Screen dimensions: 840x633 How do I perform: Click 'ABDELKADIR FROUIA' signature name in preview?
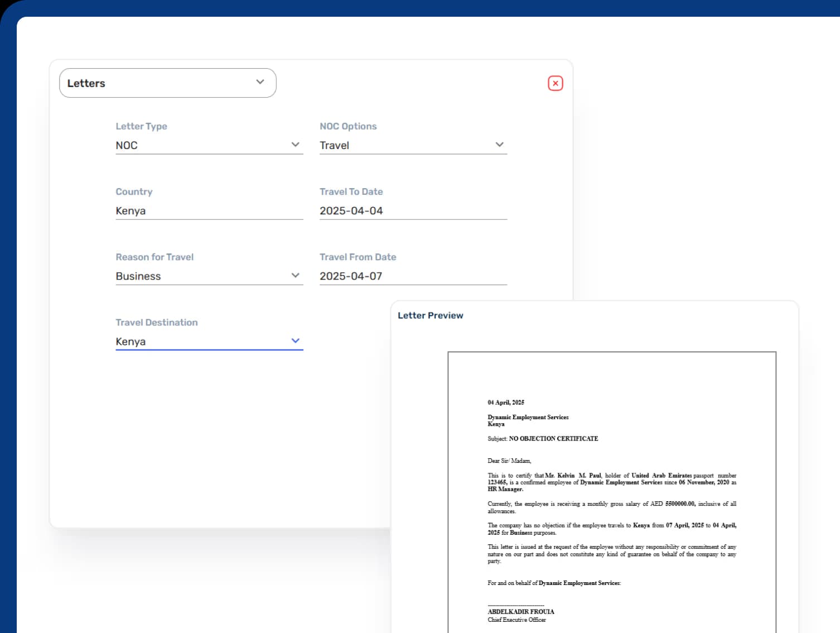521,612
